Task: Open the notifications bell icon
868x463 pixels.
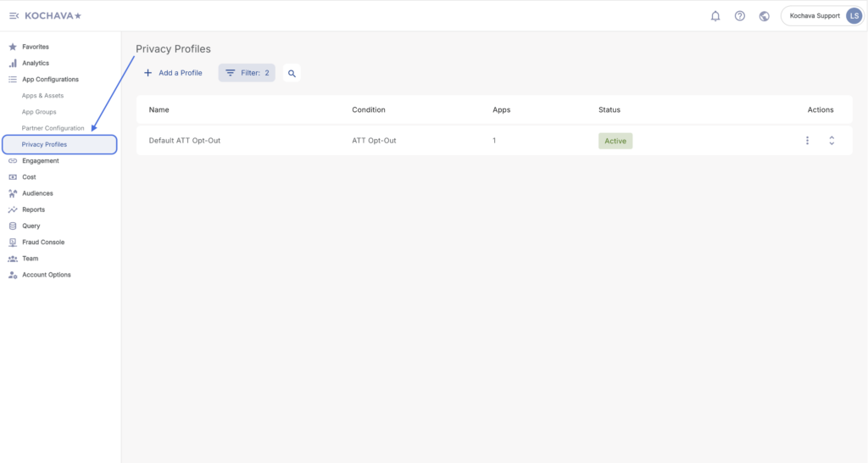Action: [x=715, y=16]
